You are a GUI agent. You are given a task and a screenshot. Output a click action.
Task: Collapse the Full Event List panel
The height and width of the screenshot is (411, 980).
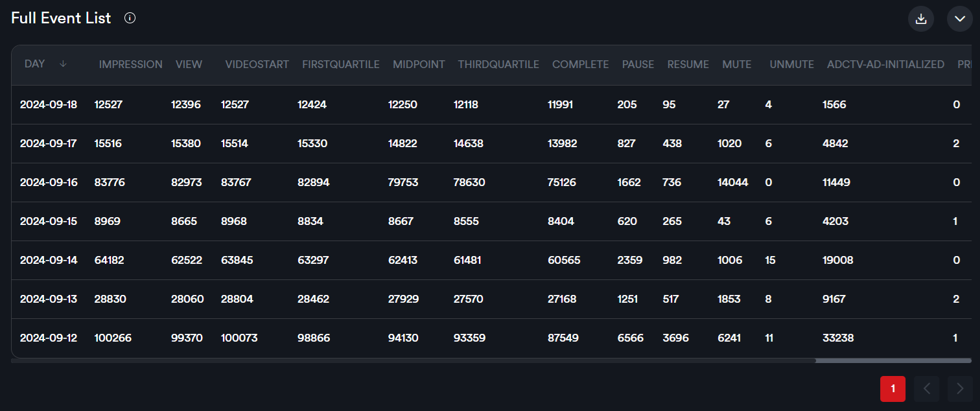(x=960, y=19)
